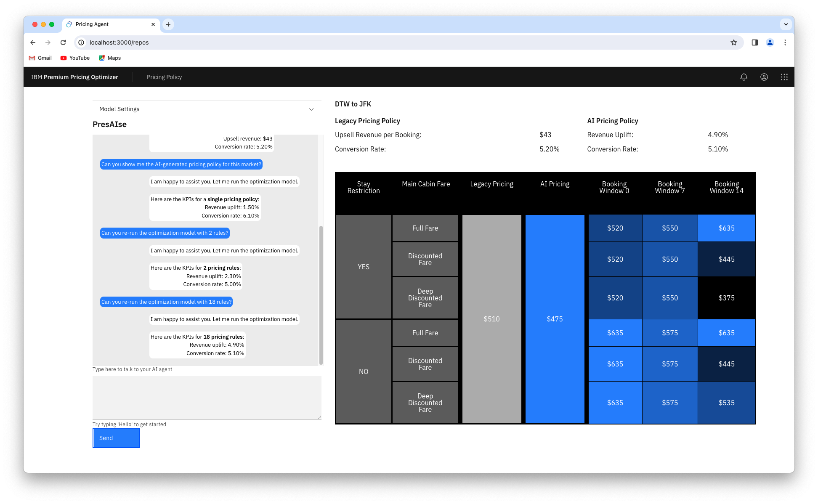Viewport: 818px width, 504px height.
Task: View site information icon in address bar
Action: tap(81, 42)
